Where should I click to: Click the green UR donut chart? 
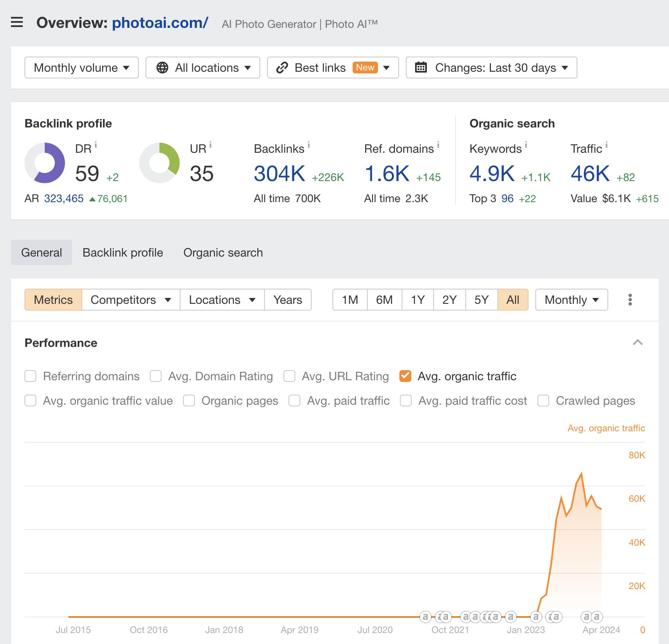pos(159,163)
